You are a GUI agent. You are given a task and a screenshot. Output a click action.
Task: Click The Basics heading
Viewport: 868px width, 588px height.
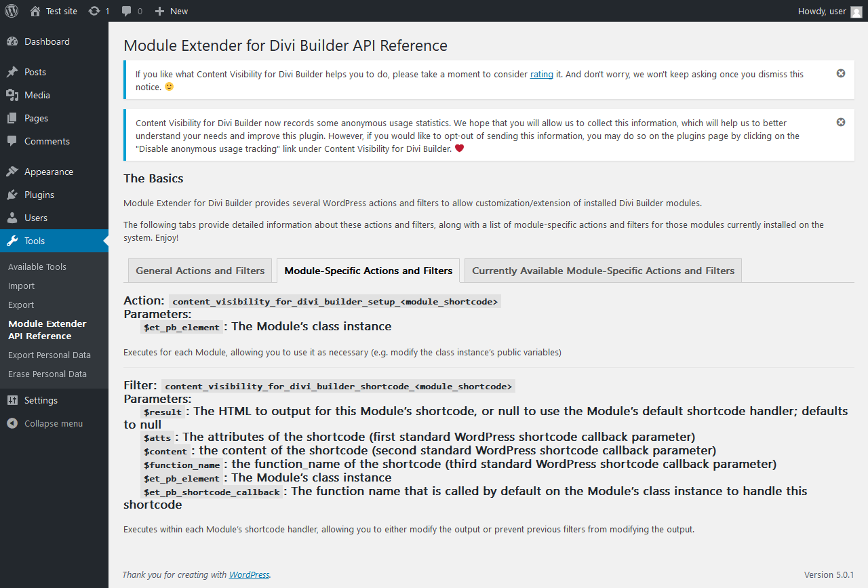pos(153,178)
